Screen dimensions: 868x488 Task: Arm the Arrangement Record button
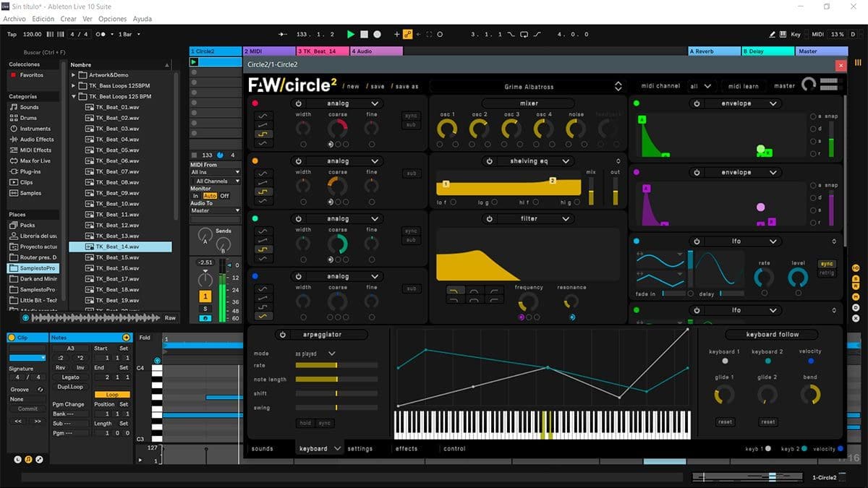[378, 34]
